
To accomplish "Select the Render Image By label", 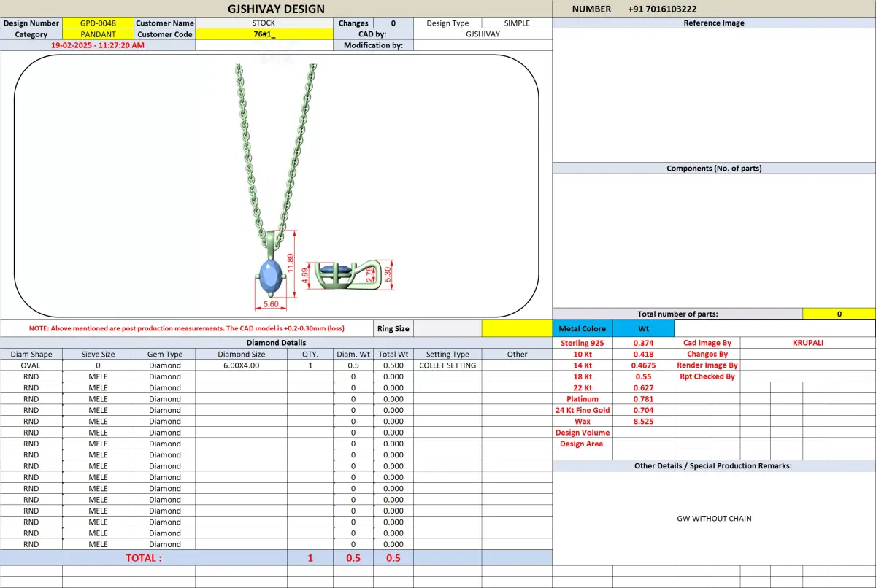I will tap(707, 365).
